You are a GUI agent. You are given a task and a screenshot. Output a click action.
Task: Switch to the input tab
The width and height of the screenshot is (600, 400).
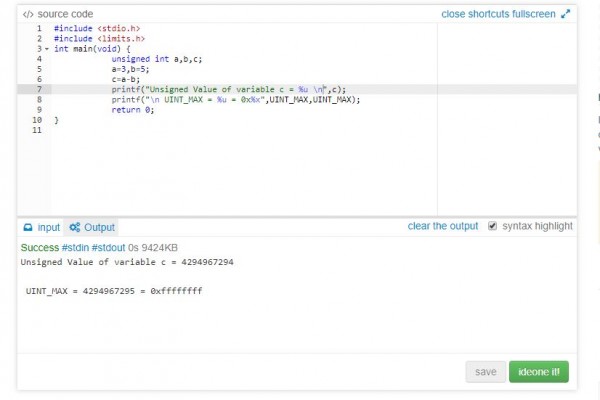click(48, 227)
